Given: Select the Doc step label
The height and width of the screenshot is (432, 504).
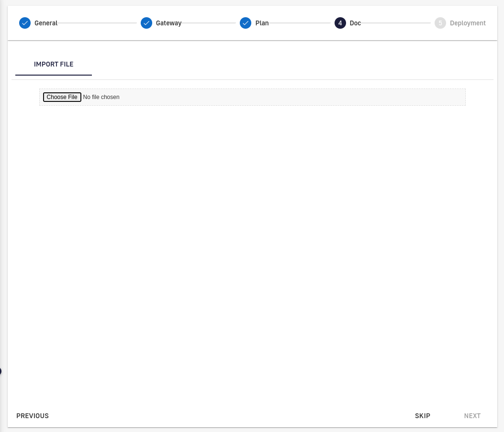Looking at the screenshot, I should [355, 23].
